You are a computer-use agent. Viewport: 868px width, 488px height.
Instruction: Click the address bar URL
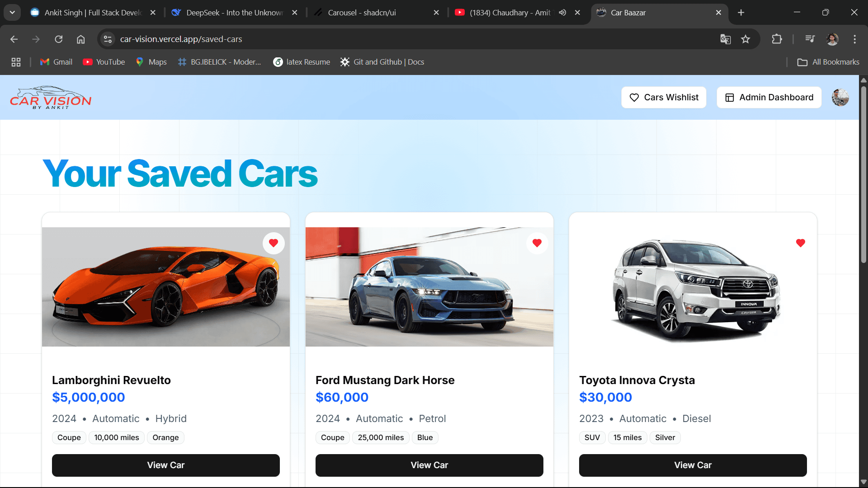[x=181, y=39]
